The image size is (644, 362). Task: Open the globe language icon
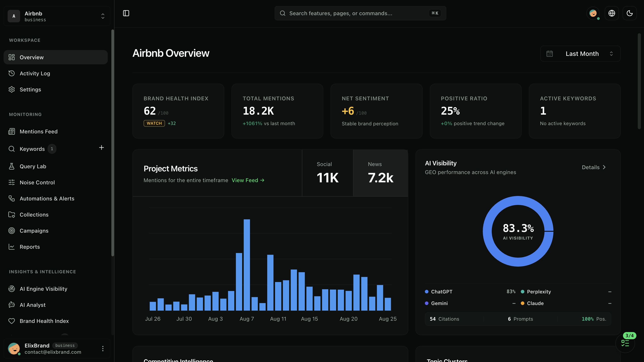point(612,13)
